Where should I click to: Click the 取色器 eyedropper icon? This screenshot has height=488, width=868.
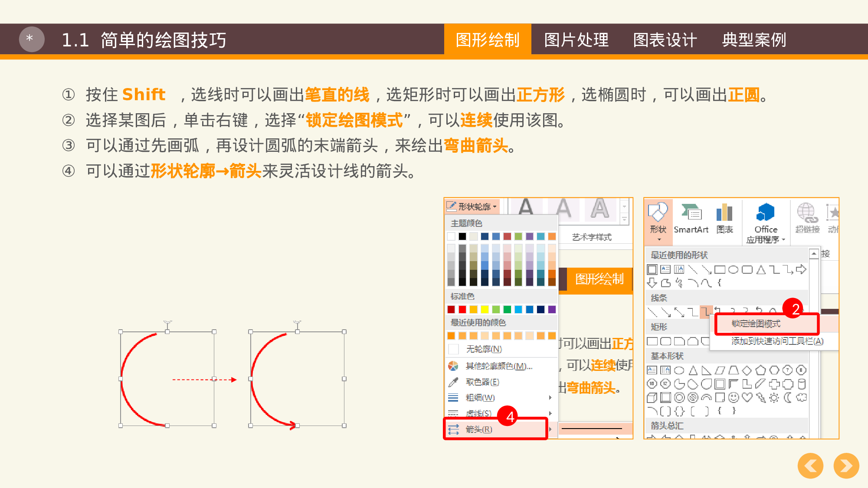tap(453, 382)
